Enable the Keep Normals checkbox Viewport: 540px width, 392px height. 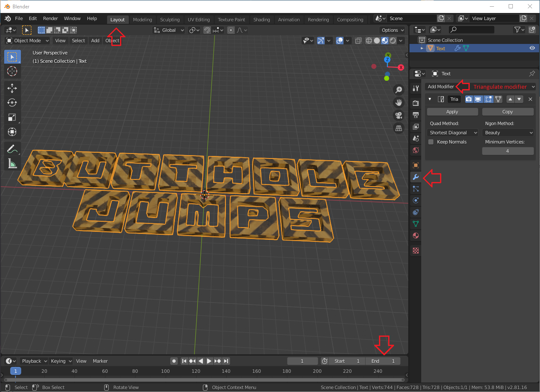(x=431, y=142)
